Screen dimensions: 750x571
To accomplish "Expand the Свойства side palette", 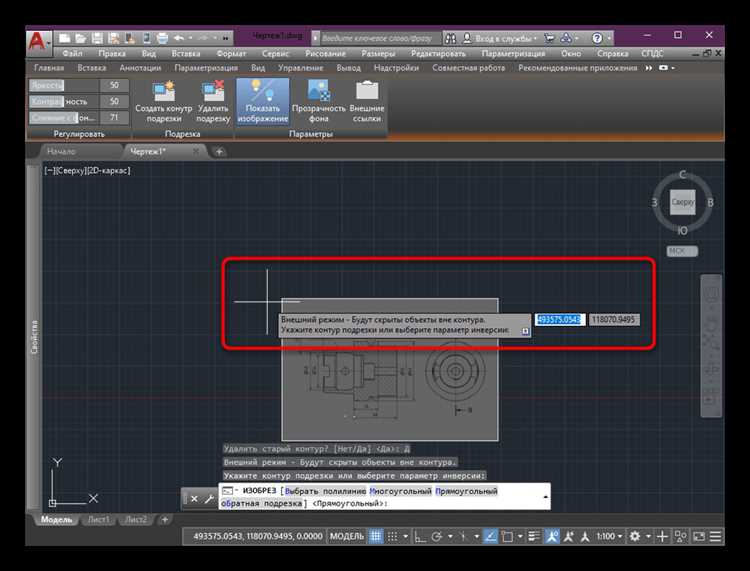I will (x=34, y=337).
